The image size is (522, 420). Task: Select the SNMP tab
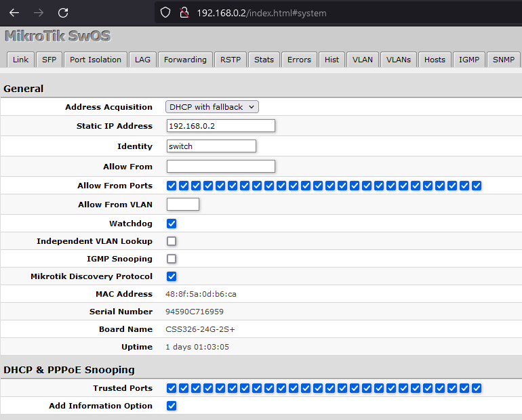[504, 60]
